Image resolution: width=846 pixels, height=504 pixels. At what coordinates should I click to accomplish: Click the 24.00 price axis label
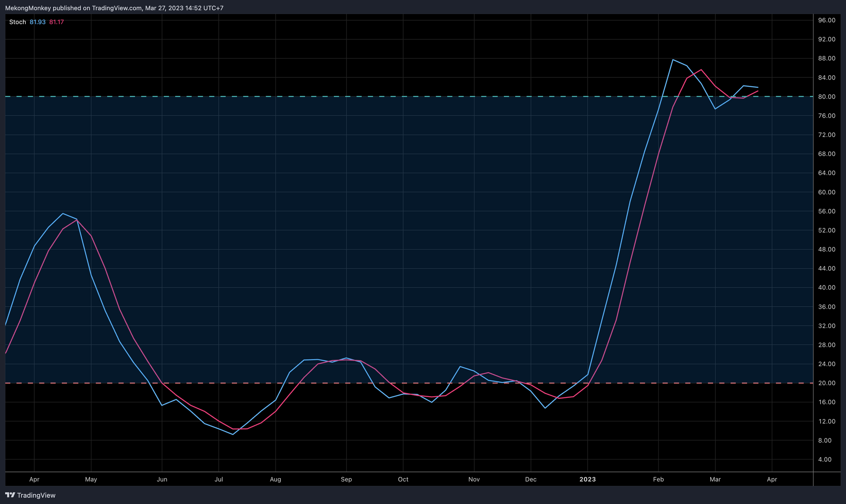(x=827, y=364)
